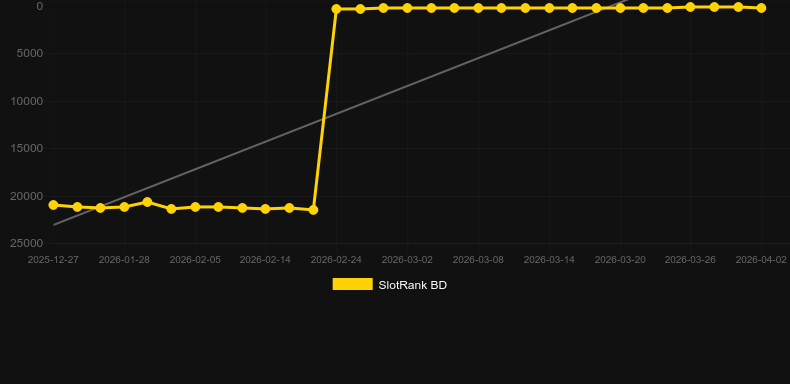This screenshot has height=384, width=790.
Task: Click the x-axis label 2026-03-26
Action: 690,260
